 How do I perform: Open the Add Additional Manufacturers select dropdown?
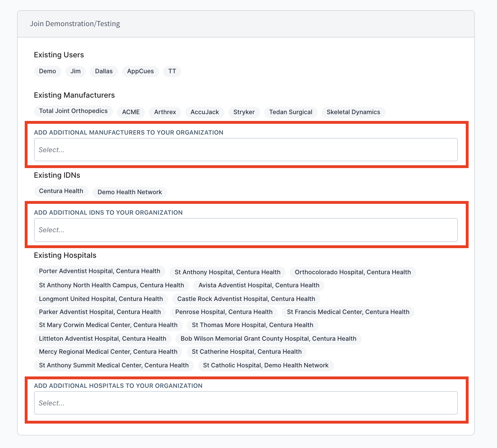(x=246, y=150)
